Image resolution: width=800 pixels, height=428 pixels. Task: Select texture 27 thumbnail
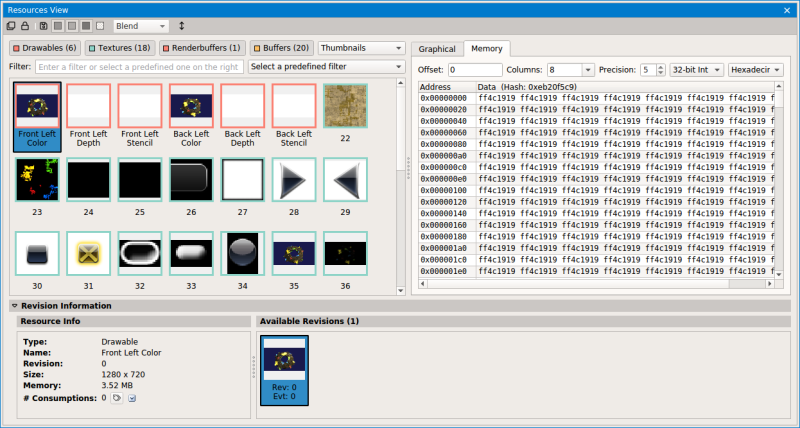[x=242, y=187]
